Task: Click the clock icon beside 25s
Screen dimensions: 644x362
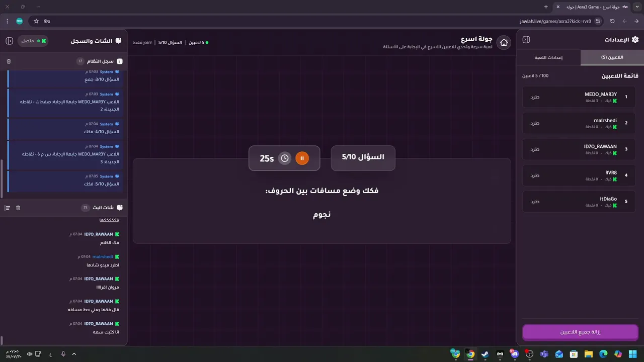Action: (x=285, y=158)
